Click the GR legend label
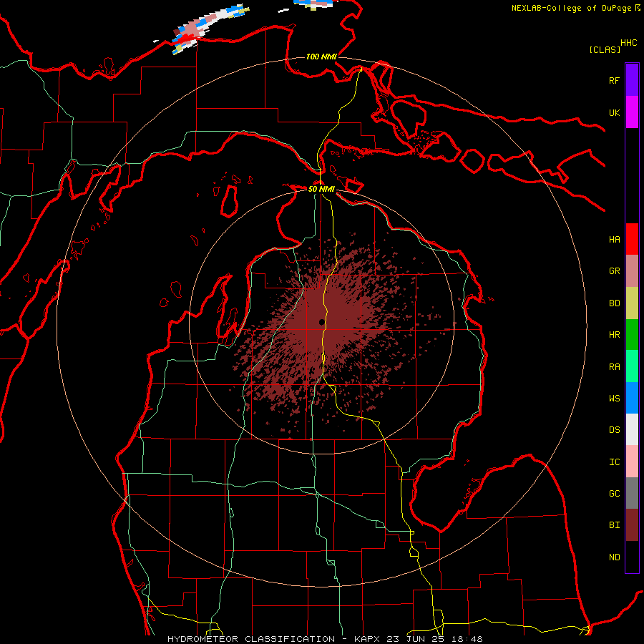Screen dimensions: 644x644 (615, 271)
